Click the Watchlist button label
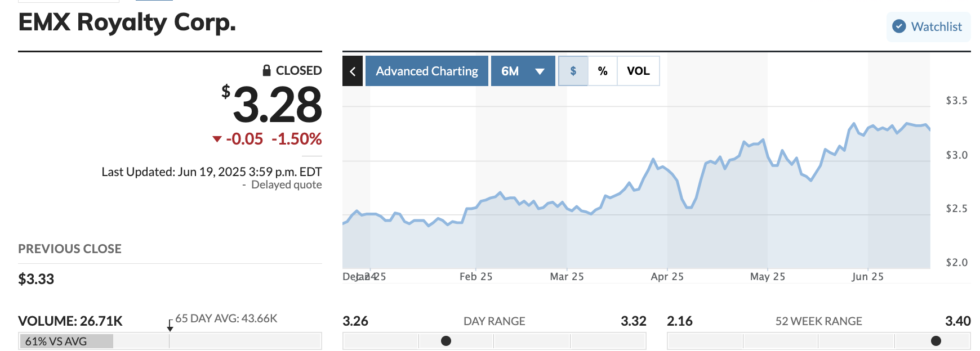Screen dimensions: 980x351 (936, 26)
